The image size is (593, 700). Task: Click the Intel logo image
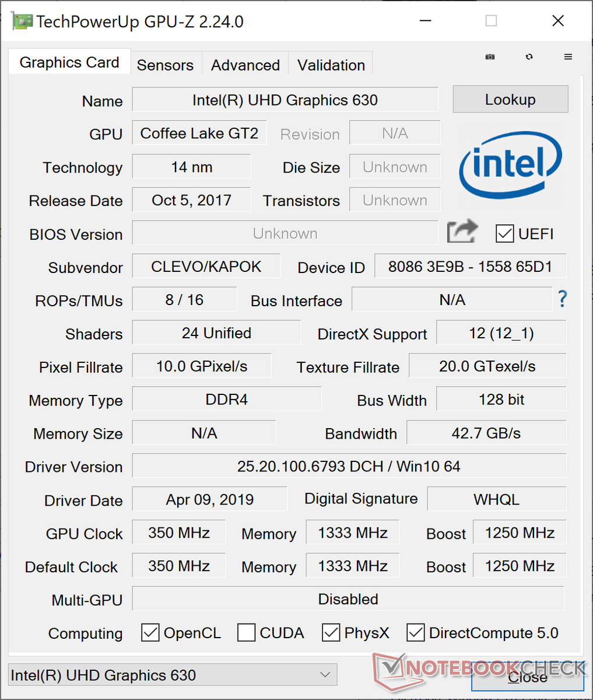tap(510, 164)
